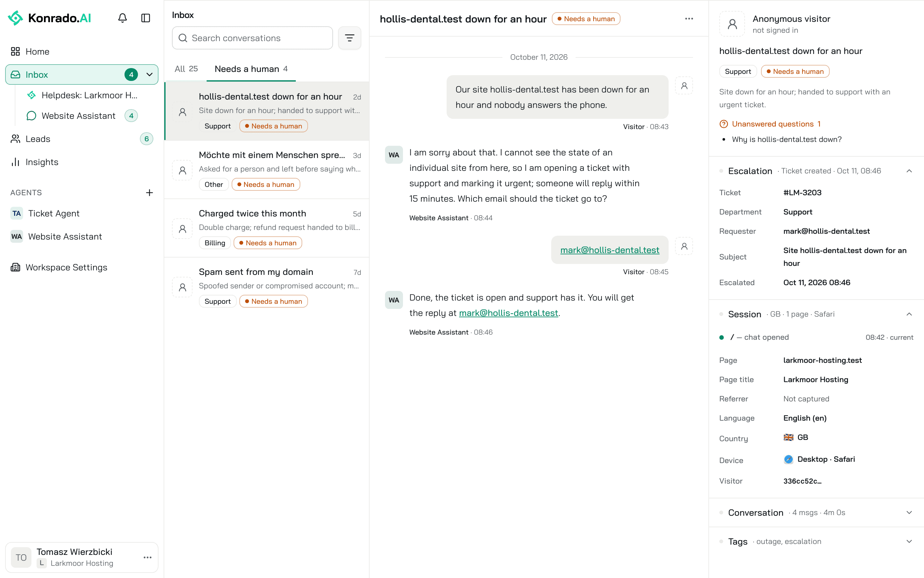Click WA avatar on 08:46 reply
Image resolution: width=924 pixels, height=578 pixels.
click(394, 300)
